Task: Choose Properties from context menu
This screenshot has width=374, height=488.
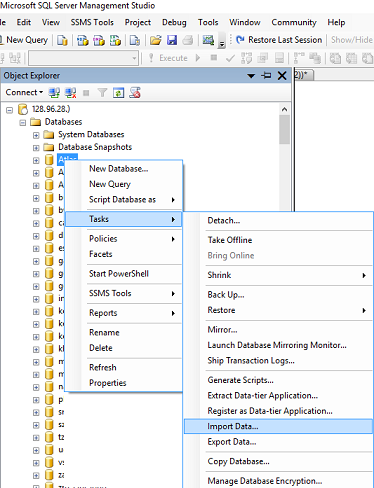Action: click(123, 383)
